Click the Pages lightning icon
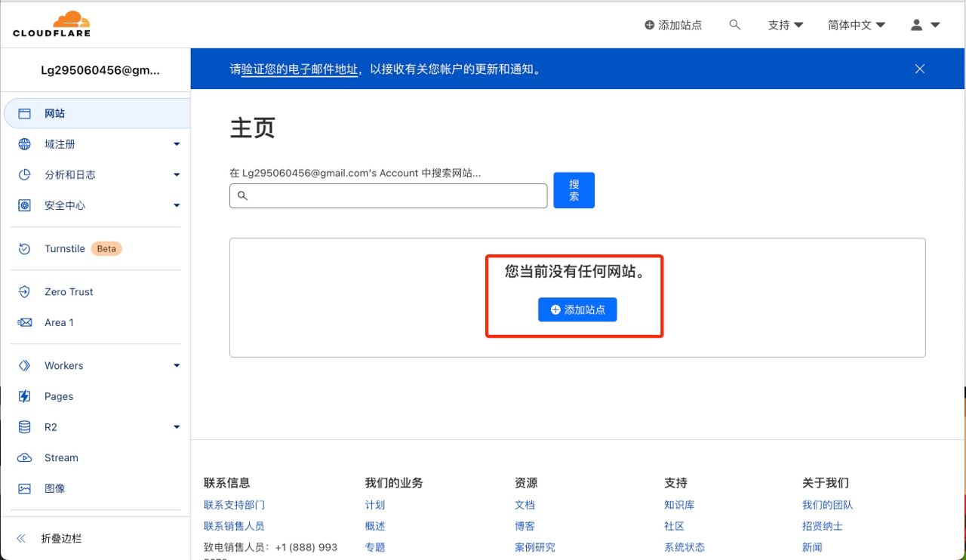 click(25, 396)
